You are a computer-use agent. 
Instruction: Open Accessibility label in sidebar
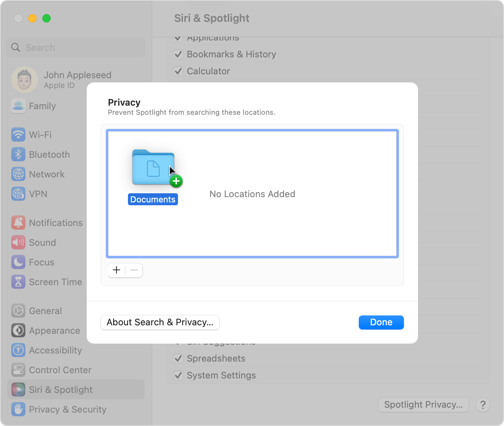pyautogui.click(x=55, y=350)
